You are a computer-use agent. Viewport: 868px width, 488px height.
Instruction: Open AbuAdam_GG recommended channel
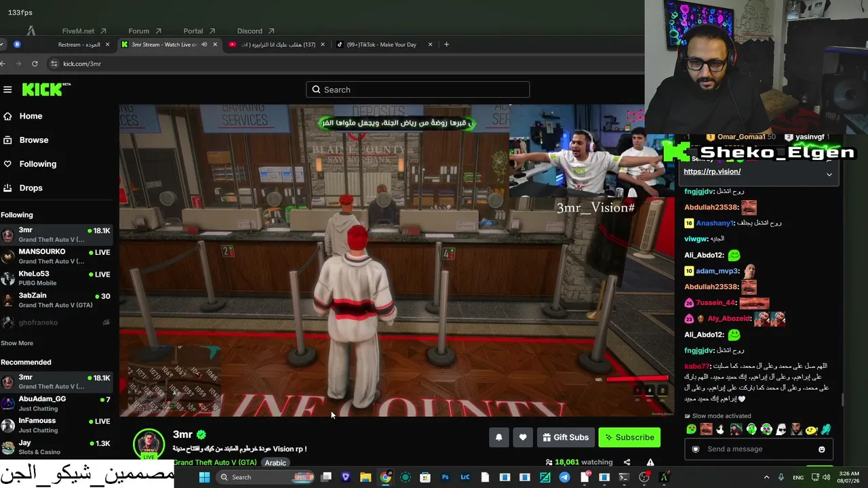(x=56, y=403)
